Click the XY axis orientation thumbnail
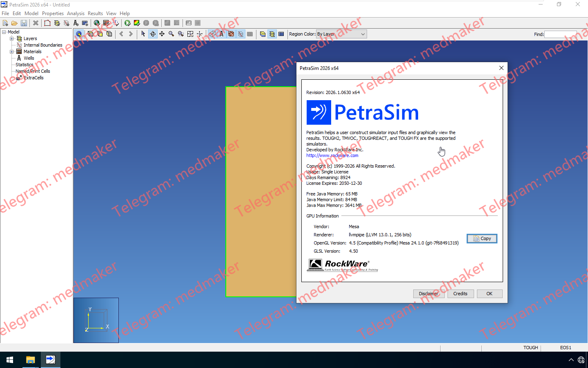This screenshot has width=588, height=368. point(96,320)
